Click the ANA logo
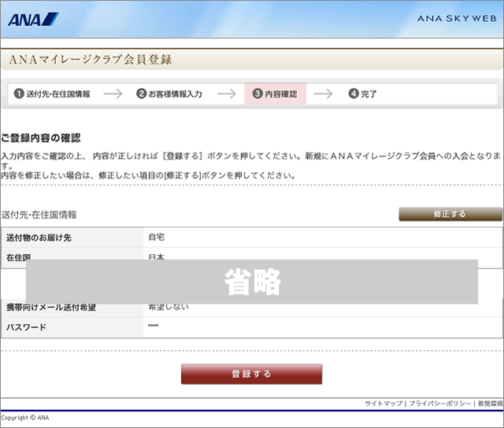This screenshot has height=428, width=504. pyautogui.click(x=33, y=19)
